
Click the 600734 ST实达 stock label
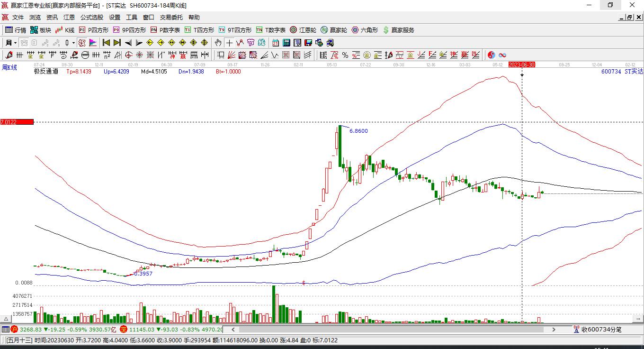[x=622, y=72]
